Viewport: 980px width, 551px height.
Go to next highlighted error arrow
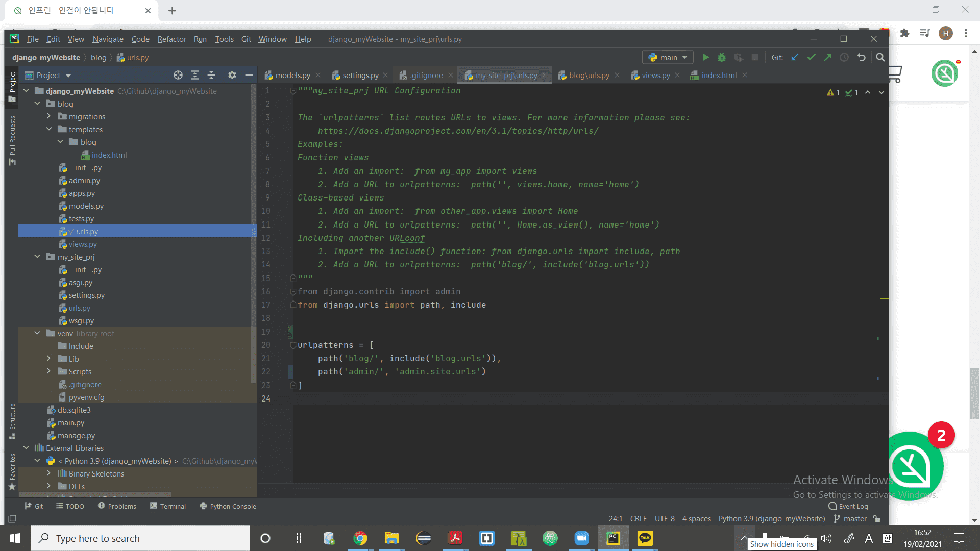[x=881, y=93]
